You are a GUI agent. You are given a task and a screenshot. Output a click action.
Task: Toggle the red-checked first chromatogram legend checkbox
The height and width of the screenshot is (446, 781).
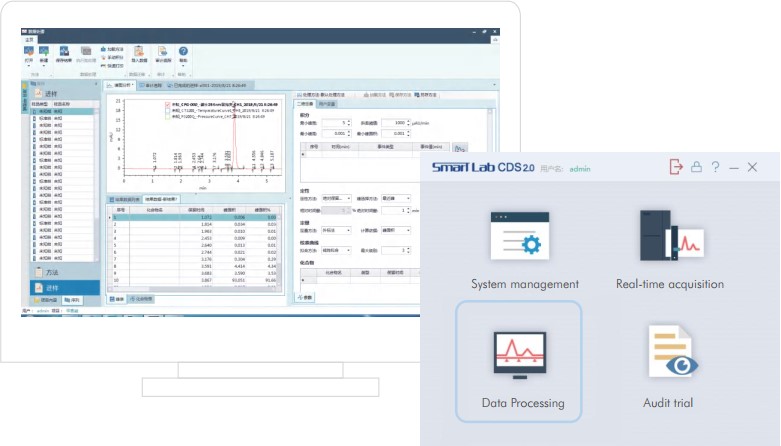[x=166, y=102]
